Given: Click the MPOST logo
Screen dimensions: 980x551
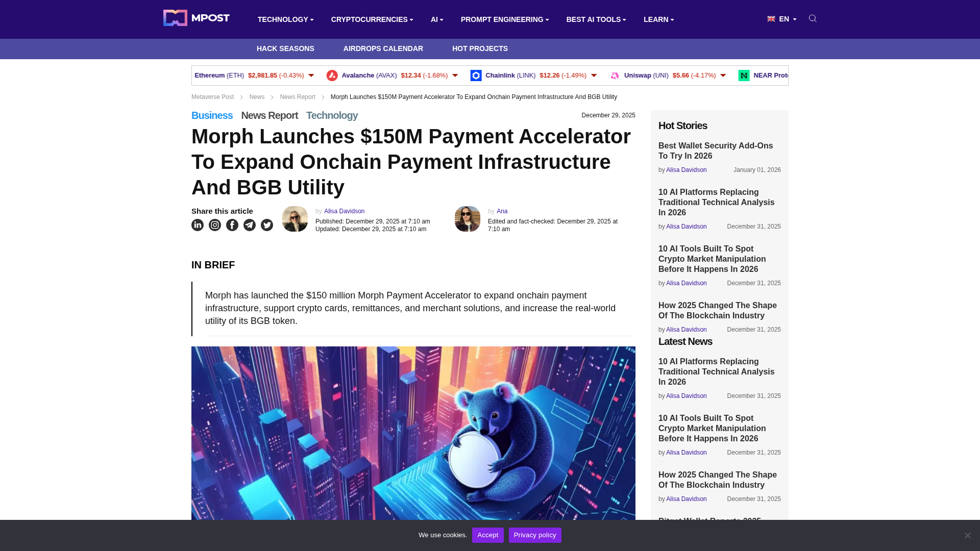Looking at the screenshot, I should click(197, 18).
